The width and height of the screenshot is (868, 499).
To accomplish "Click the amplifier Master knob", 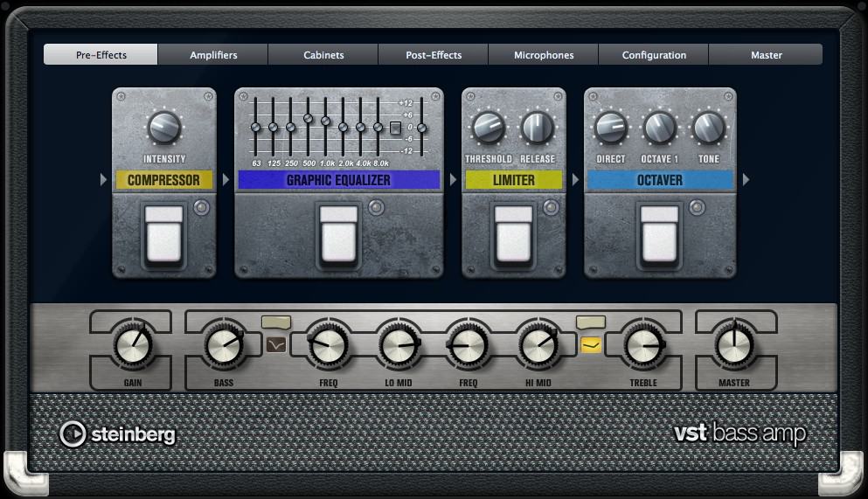I will pos(734,345).
